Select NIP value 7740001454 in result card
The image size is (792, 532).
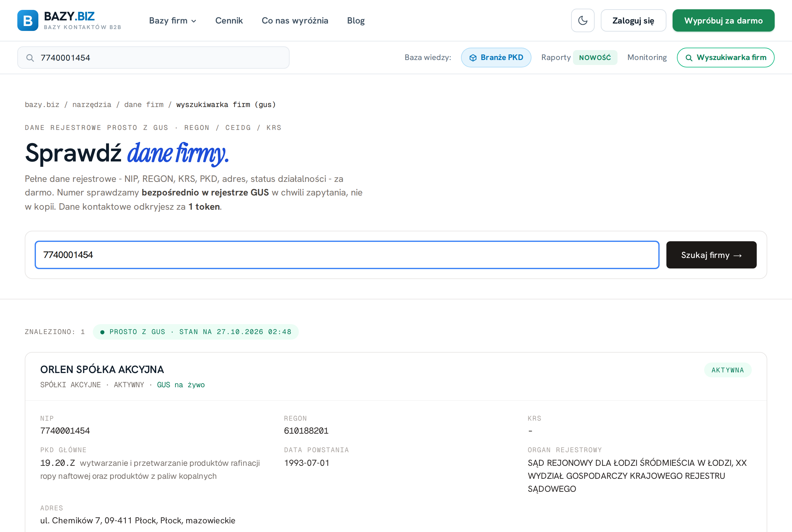click(x=65, y=431)
